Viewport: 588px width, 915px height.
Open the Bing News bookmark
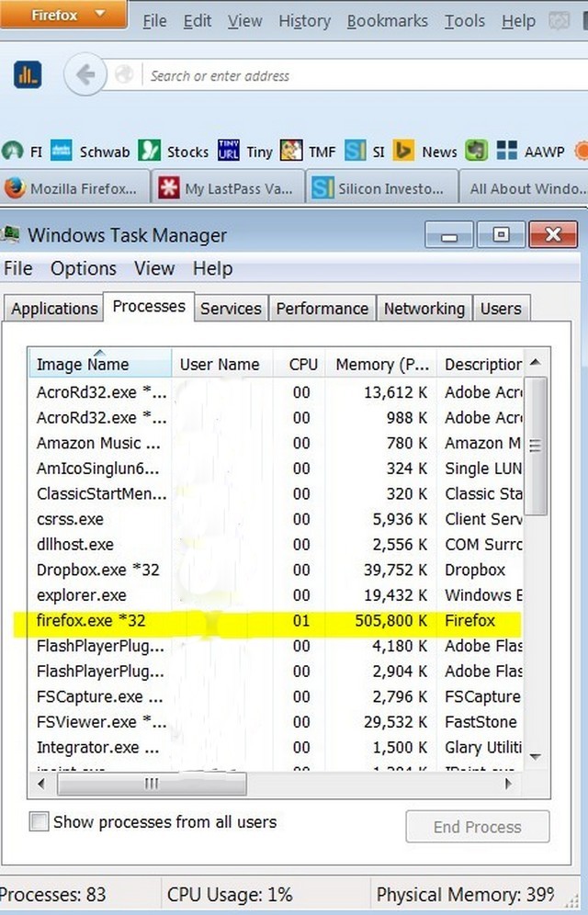pyautogui.click(x=424, y=152)
